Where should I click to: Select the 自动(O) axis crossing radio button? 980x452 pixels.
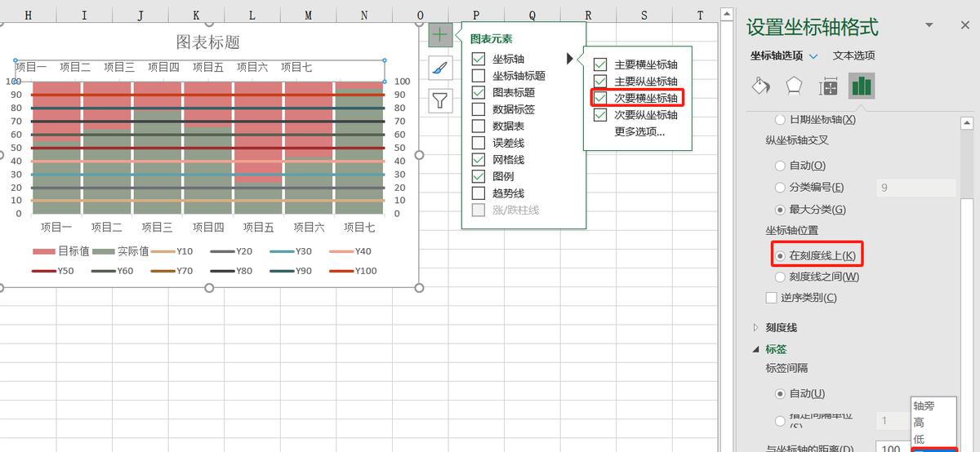pyautogui.click(x=781, y=166)
